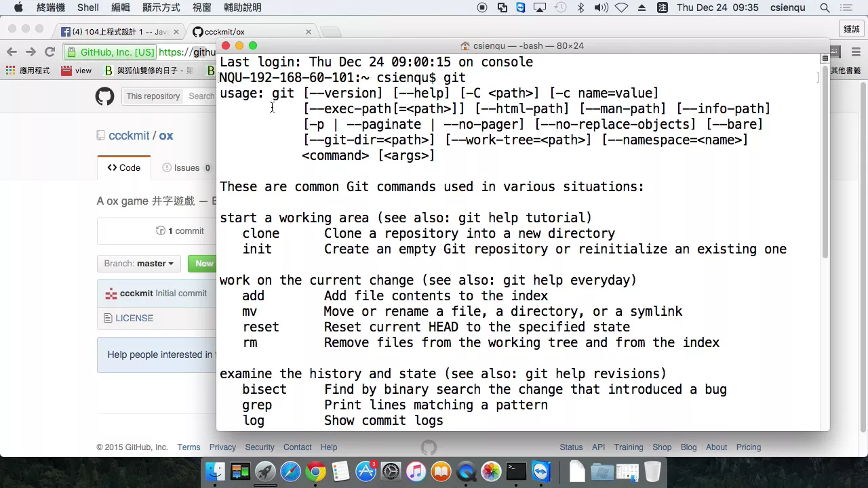Open the Pricing footer link
This screenshot has height=488, width=868.
coord(749,447)
